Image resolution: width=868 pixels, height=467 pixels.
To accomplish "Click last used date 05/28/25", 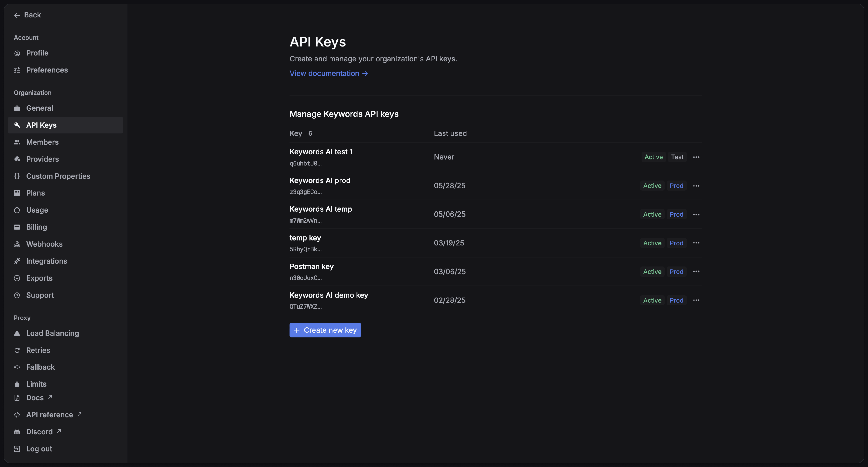I will 449,186.
